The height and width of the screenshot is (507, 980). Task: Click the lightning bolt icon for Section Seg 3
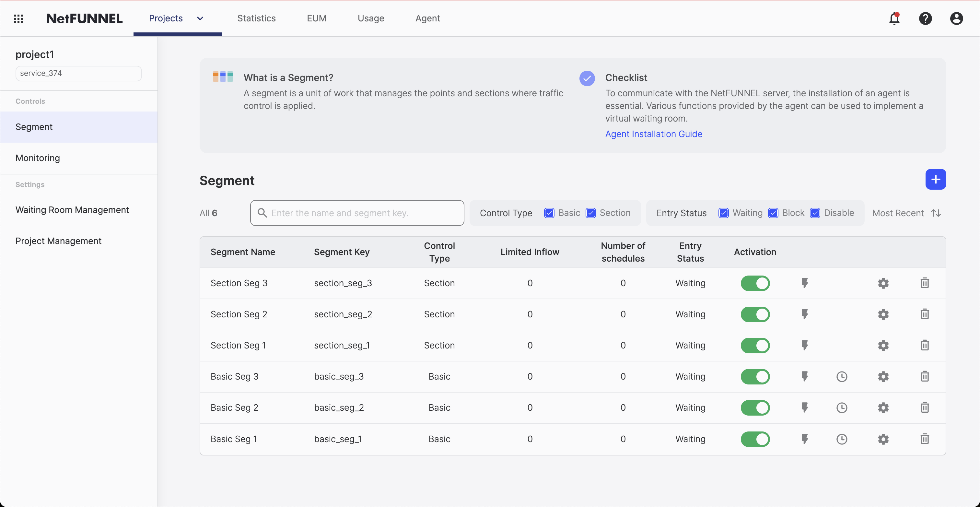point(805,283)
